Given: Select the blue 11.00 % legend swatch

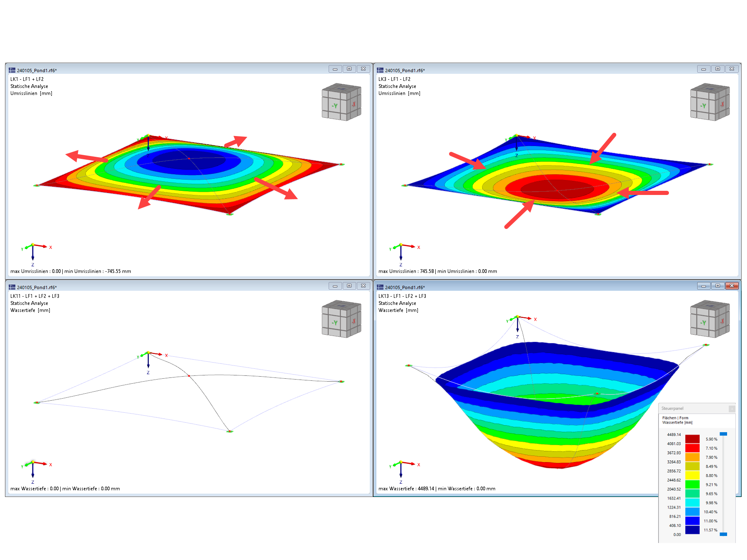Looking at the screenshot, I should pos(692,521).
